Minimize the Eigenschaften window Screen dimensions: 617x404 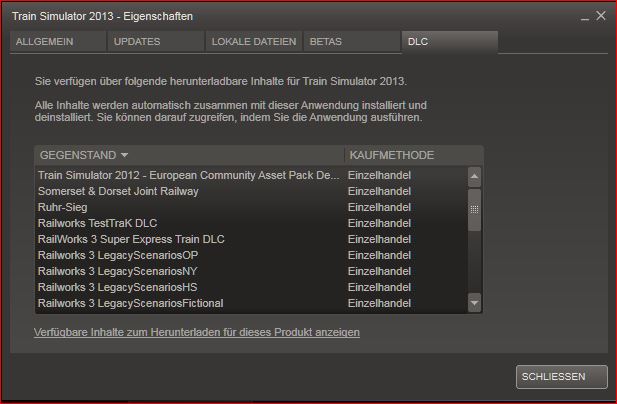(x=585, y=17)
